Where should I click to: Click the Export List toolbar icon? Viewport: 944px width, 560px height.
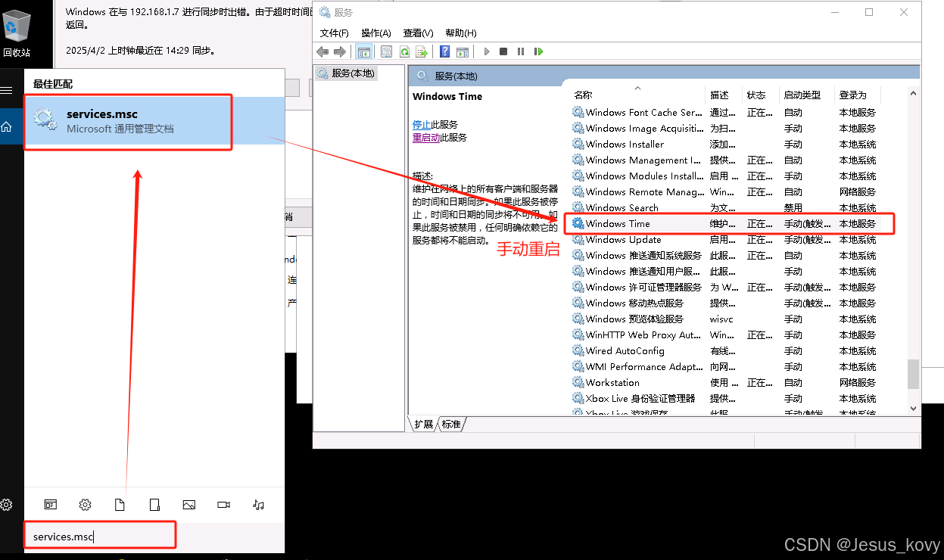coord(422,51)
